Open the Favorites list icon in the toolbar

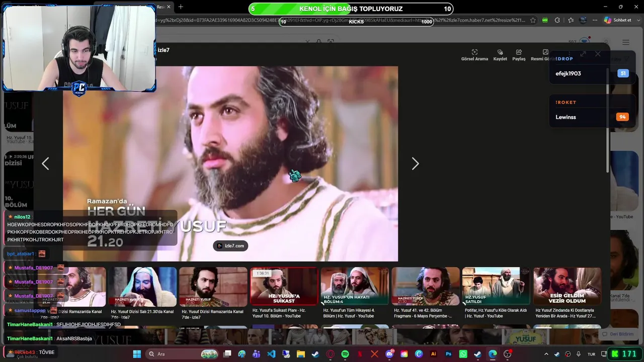tap(571, 20)
